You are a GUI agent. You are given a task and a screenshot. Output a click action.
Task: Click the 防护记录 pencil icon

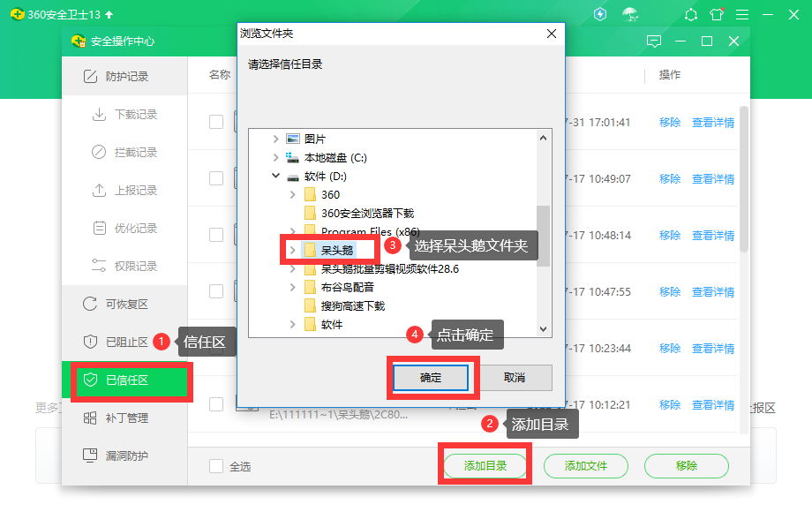[90, 77]
